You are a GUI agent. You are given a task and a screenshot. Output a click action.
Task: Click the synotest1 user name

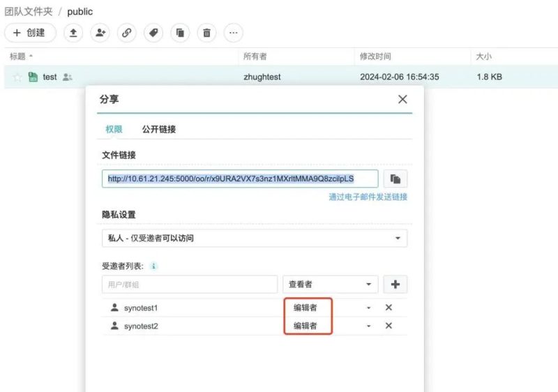coord(141,308)
